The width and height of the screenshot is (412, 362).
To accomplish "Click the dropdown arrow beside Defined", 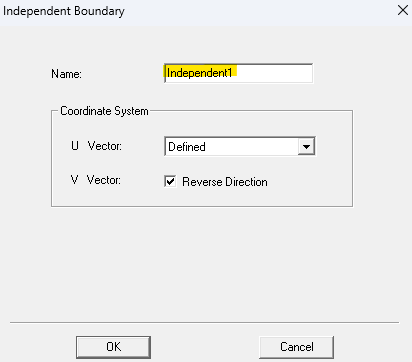I will coord(306,146).
